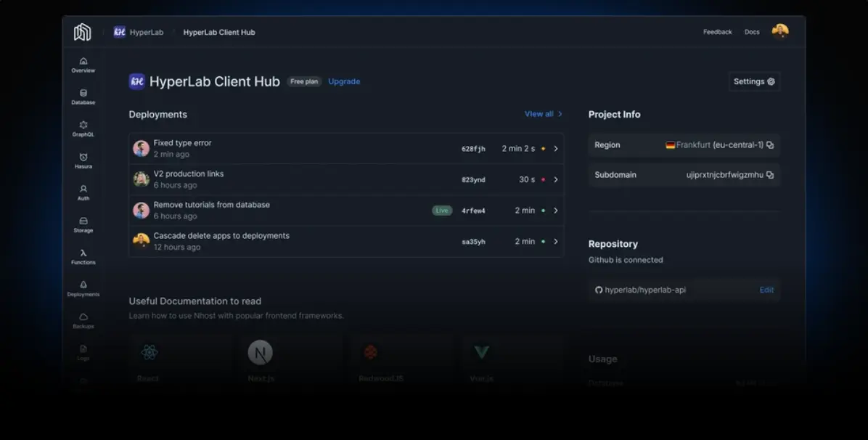Viewport: 868px width, 440px height.
Task: Open project Settings
Action: coord(754,81)
